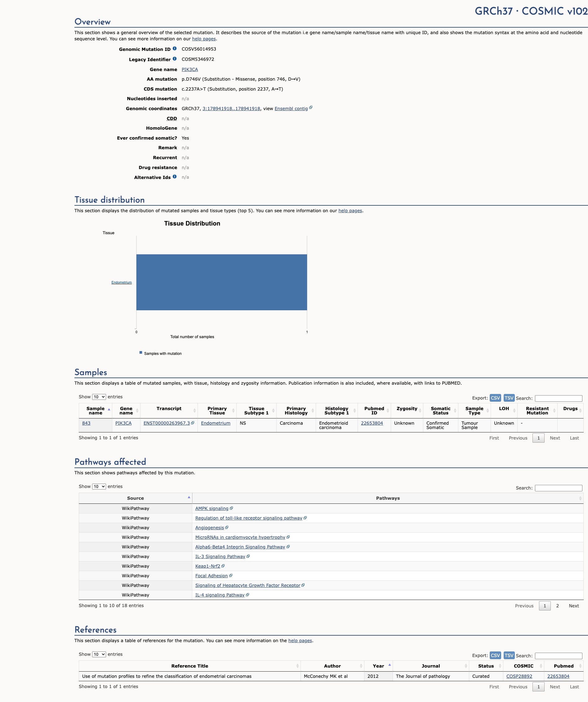Click sort arrows on Pubmed ID column
This screenshot has width=588, height=702.
[x=388, y=411]
